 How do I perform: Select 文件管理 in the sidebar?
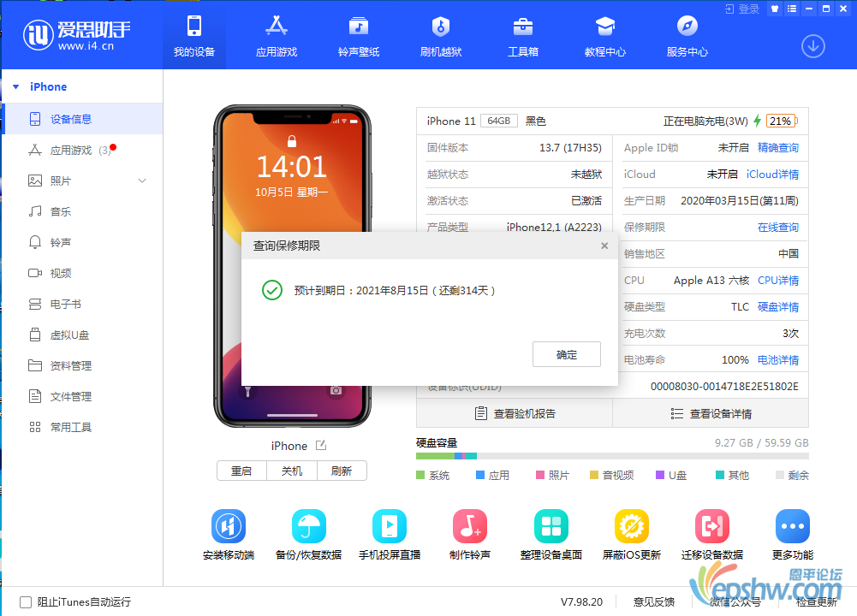(x=84, y=396)
